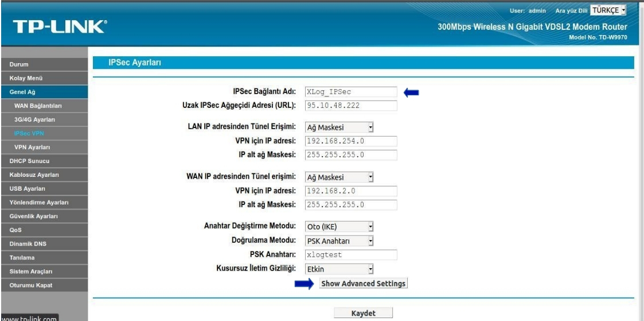Click the 192.168.254.0 VPN IP field

tap(351, 141)
